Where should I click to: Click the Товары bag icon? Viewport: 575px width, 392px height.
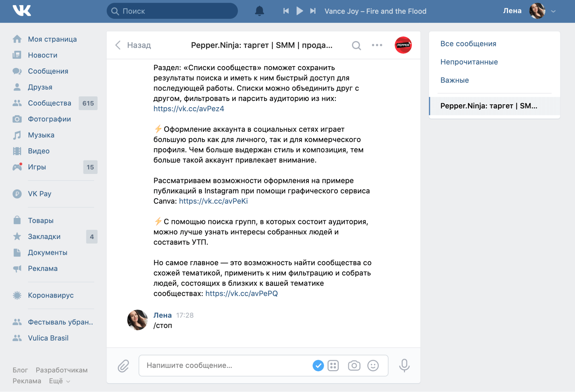[17, 220]
